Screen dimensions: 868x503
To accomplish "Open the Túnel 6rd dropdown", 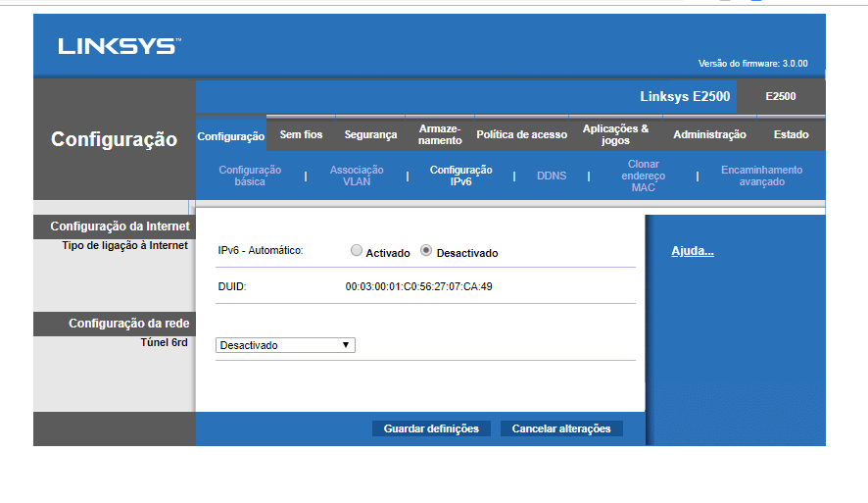I will tap(285, 345).
